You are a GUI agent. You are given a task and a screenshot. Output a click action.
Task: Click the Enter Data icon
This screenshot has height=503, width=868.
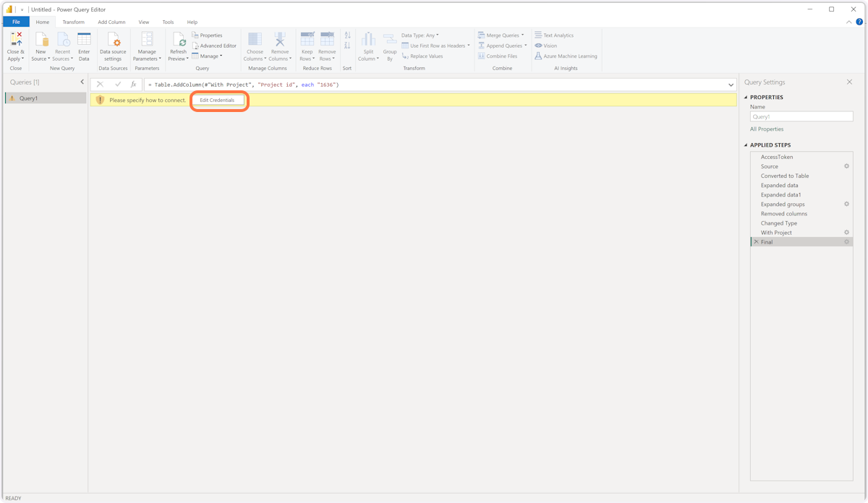click(84, 40)
